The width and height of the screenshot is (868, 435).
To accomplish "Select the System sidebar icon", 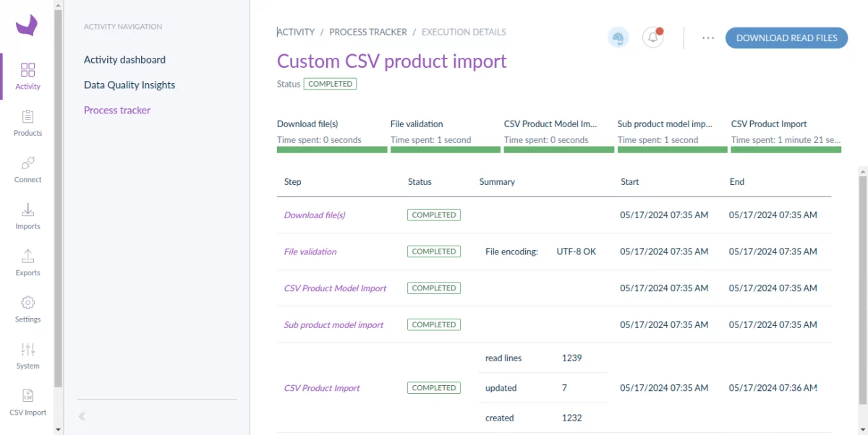I will pos(27,354).
